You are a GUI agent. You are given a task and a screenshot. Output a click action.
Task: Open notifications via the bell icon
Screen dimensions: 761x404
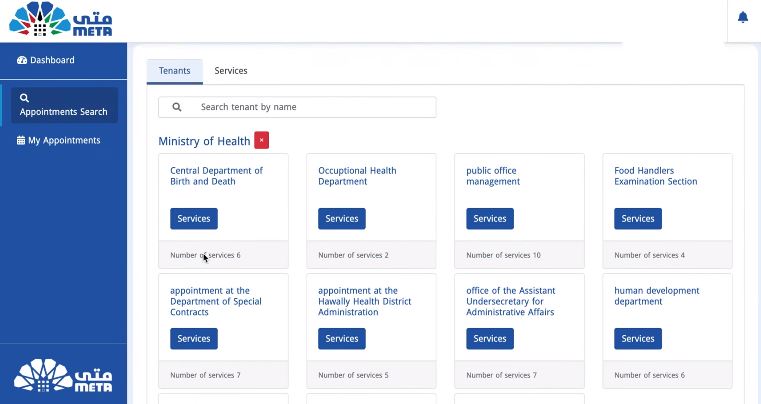coord(743,17)
